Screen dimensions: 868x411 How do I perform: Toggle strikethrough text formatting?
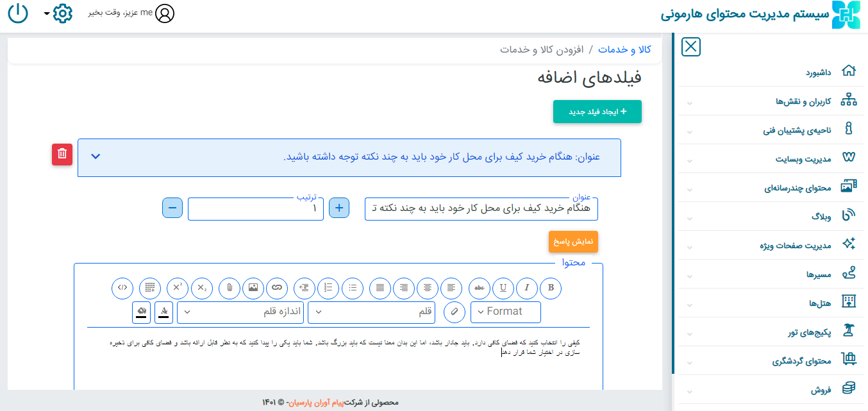480,289
